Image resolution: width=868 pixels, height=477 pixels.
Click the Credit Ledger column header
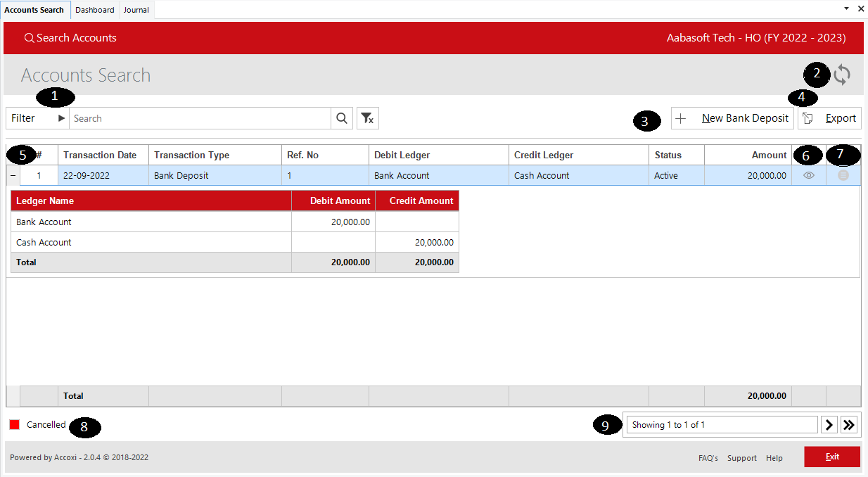pyautogui.click(x=579, y=155)
